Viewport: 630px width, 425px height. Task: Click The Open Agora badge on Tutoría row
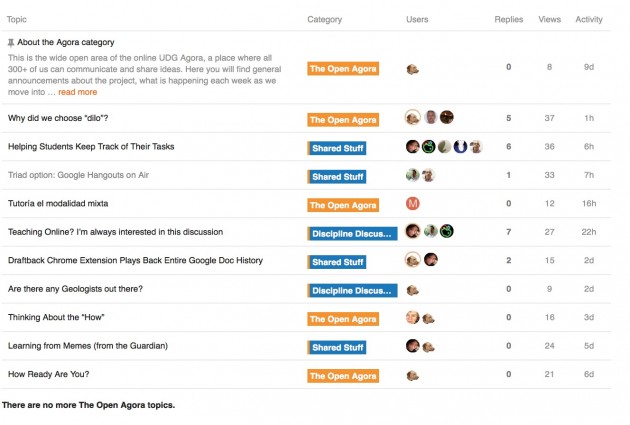(343, 205)
